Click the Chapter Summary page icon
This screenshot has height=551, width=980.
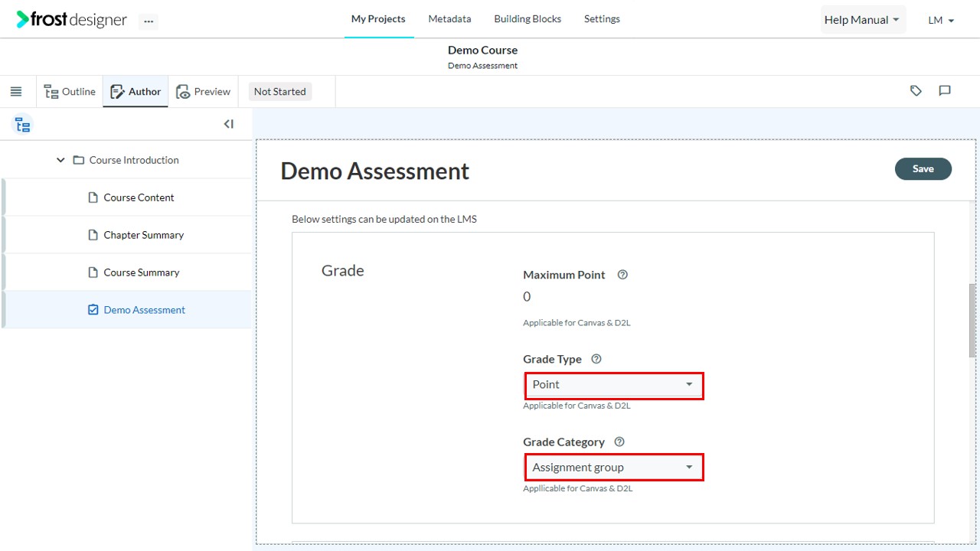93,235
